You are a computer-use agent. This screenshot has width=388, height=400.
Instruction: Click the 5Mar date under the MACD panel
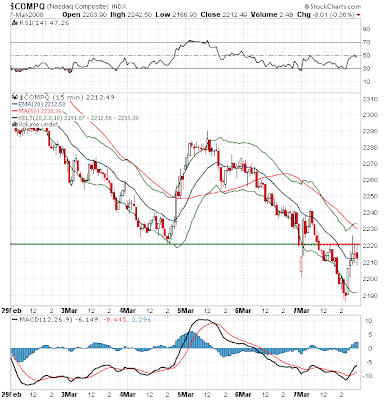[186, 395]
